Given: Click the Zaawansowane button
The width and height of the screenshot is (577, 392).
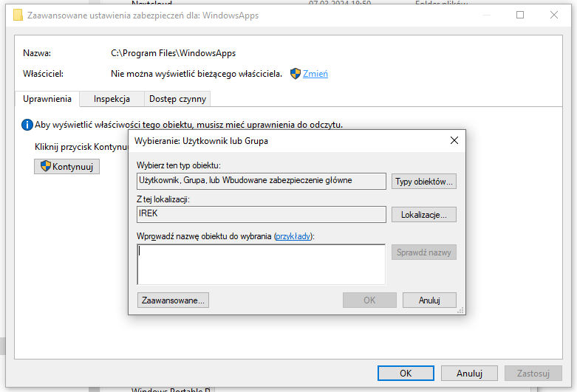Looking at the screenshot, I should 173,300.
